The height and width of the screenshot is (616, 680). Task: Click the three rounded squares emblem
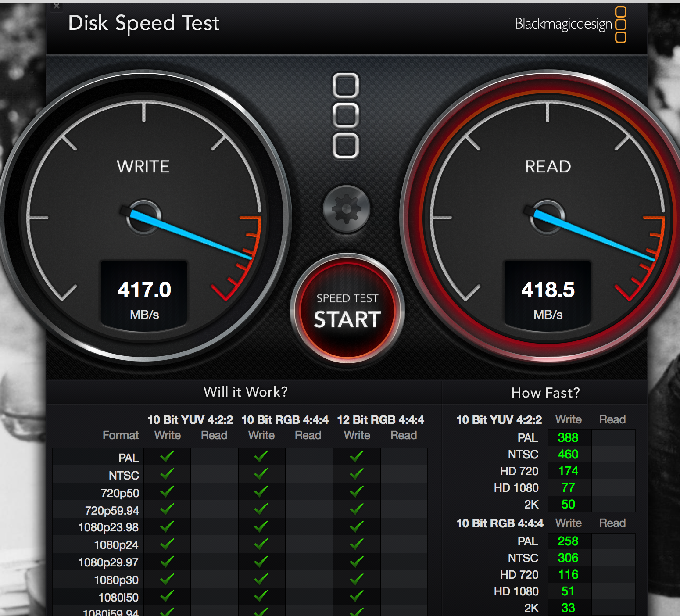[346, 115]
